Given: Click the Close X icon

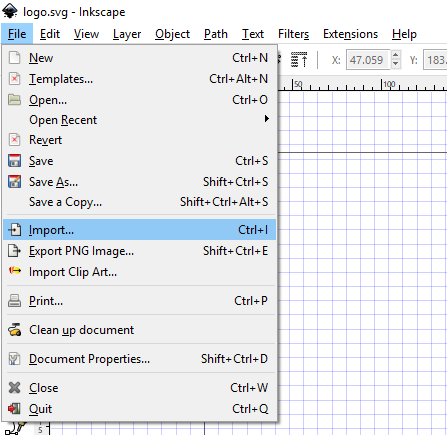Looking at the screenshot, I should pos(14,388).
